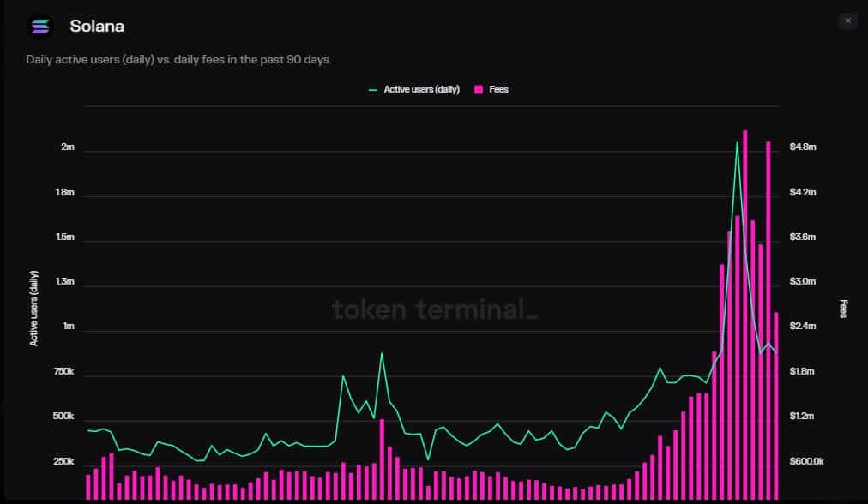Click the first pink bar on the left
The height and width of the screenshot is (504, 868).
(88, 486)
